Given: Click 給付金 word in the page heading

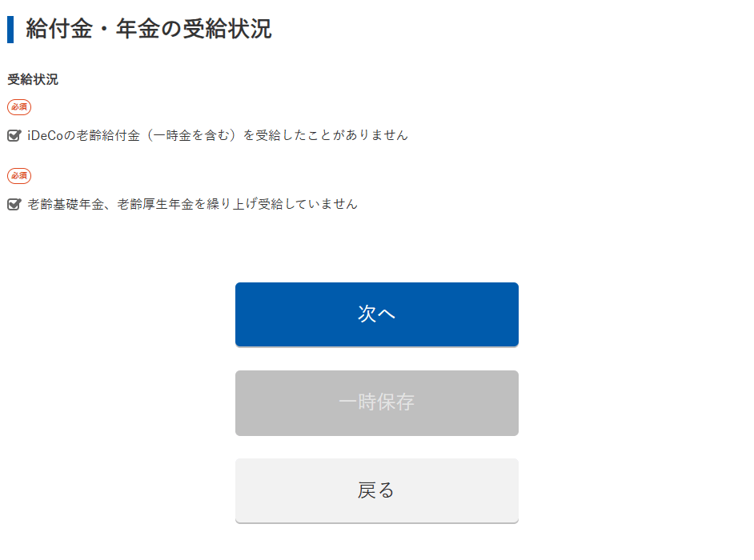Looking at the screenshot, I should [x=60, y=30].
